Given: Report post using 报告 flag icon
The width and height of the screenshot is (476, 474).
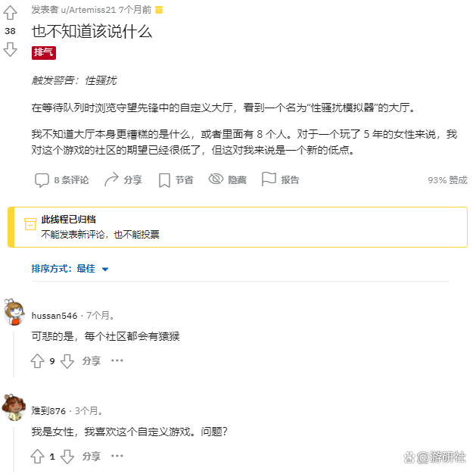Looking at the screenshot, I should pos(269,179).
